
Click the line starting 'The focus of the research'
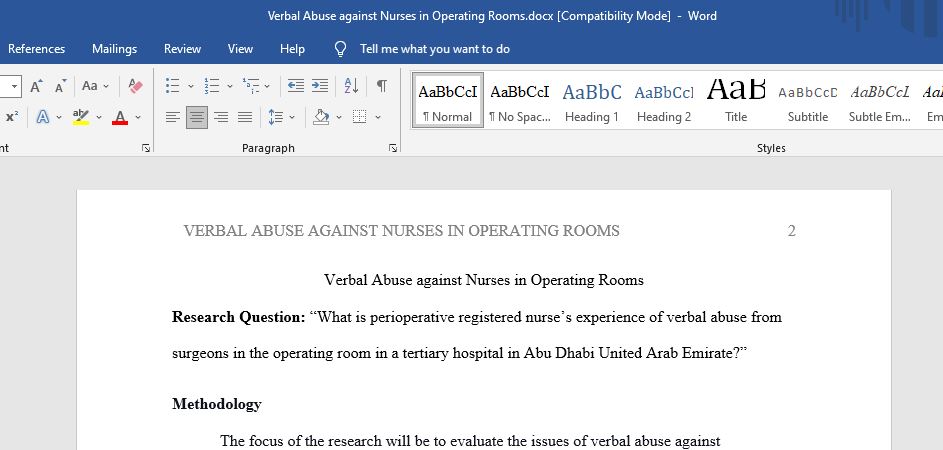pos(470,441)
